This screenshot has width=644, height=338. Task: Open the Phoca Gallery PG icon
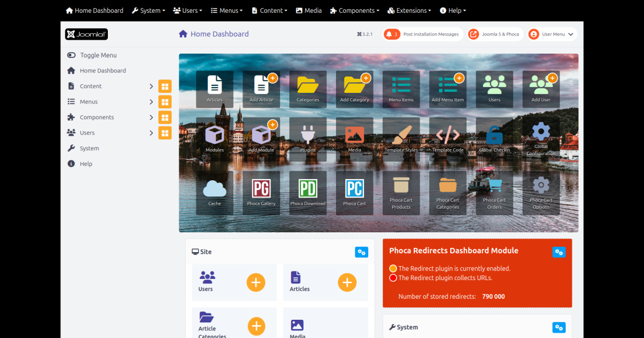point(261,193)
